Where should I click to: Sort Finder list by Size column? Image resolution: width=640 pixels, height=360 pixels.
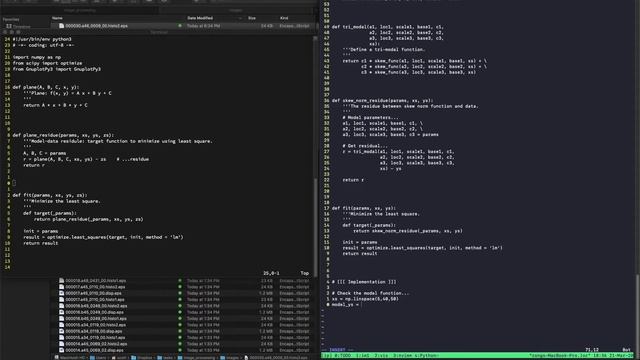[x=252, y=18]
